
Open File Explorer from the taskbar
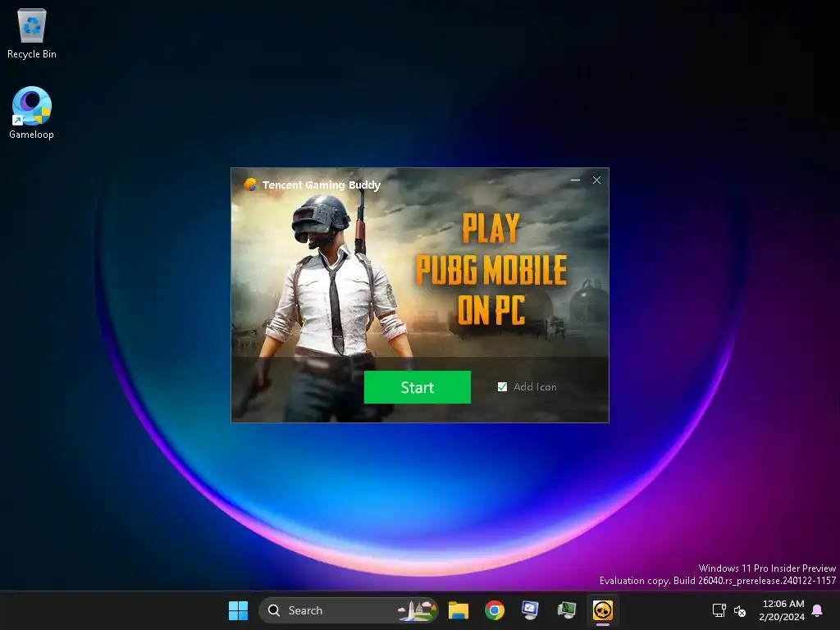click(x=459, y=610)
